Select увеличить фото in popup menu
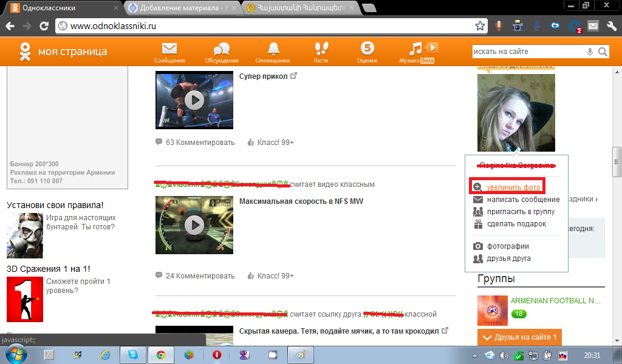This screenshot has width=622, height=364. 513,187
